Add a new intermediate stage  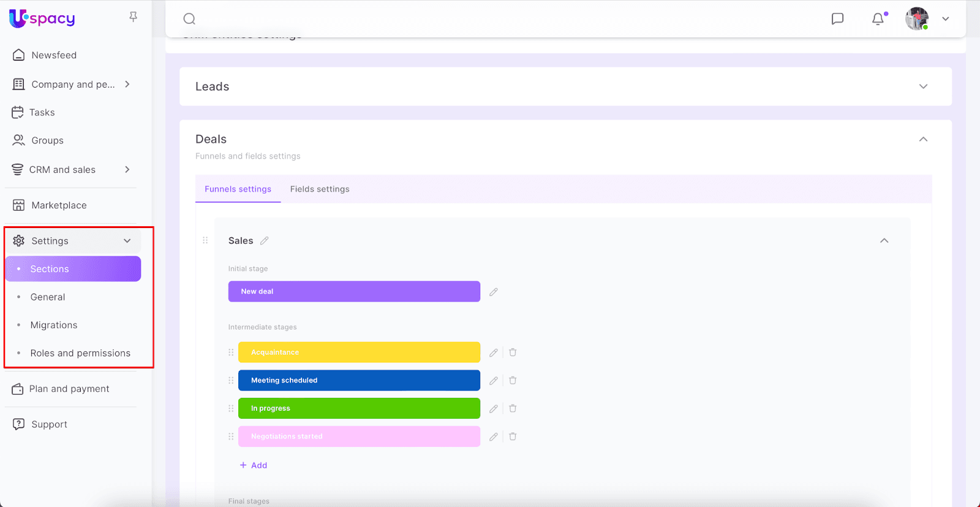pyautogui.click(x=254, y=465)
